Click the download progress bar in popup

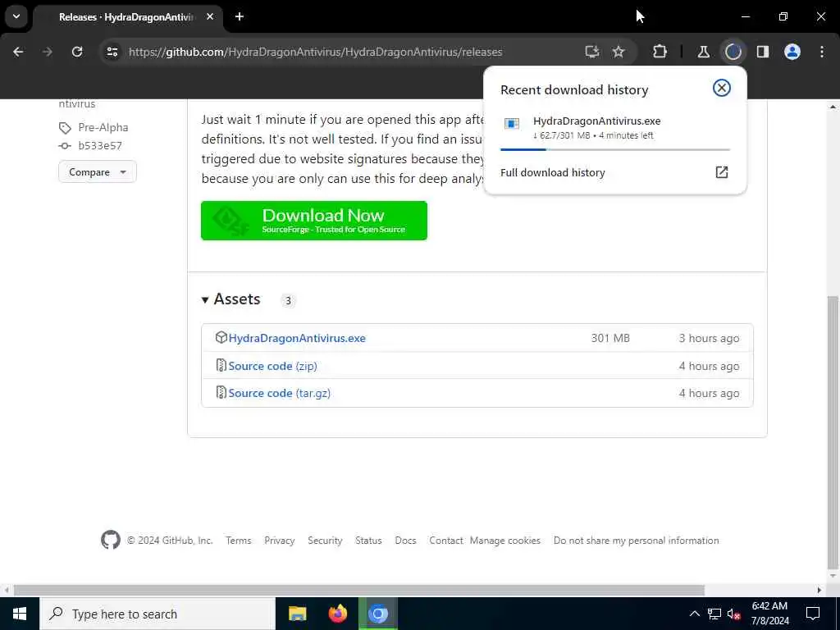click(x=615, y=149)
